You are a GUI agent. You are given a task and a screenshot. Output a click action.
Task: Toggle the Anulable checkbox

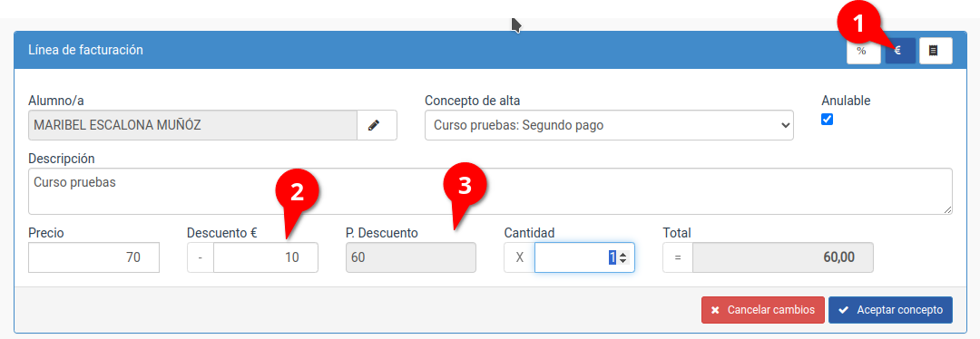827,120
